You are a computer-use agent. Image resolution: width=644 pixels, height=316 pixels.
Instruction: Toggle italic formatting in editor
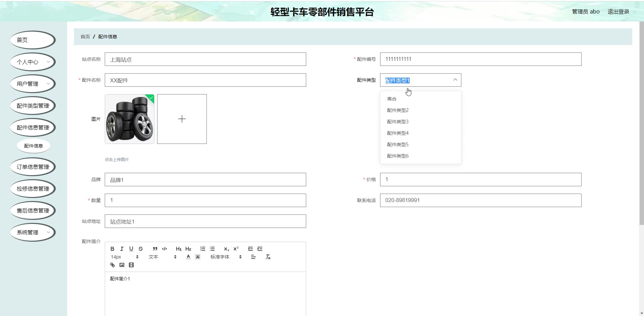[122, 249]
